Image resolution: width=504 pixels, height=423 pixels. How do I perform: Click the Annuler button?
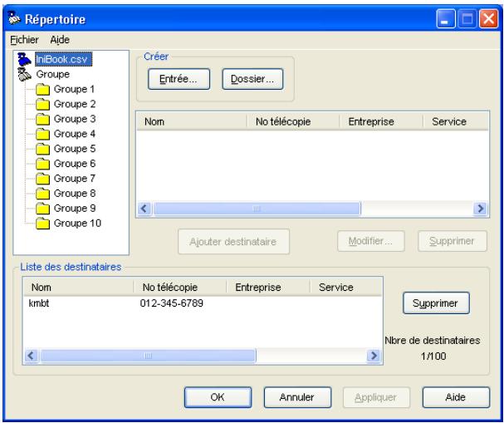click(297, 397)
